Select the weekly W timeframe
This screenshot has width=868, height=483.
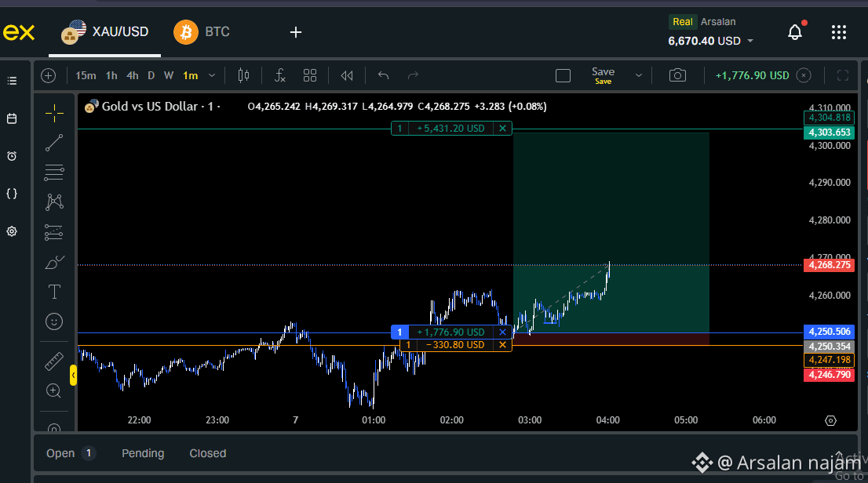click(x=169, y=76)
